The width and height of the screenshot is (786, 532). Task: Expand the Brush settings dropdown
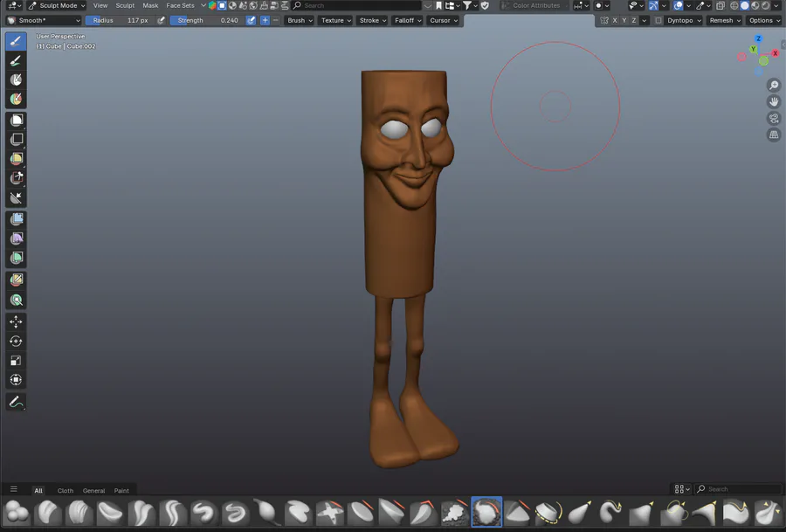300,21
